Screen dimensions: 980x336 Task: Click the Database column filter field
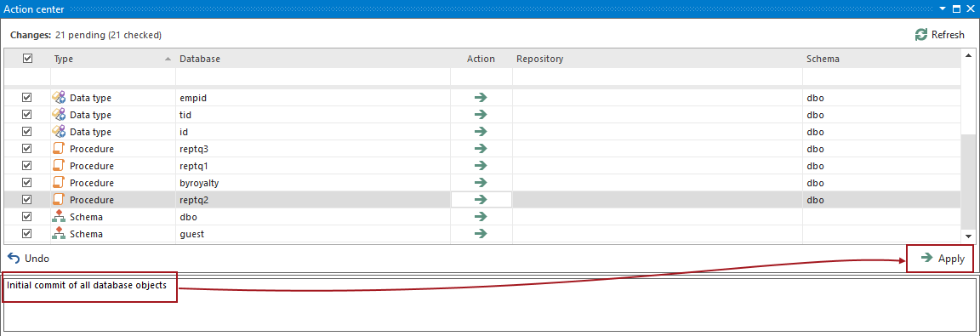pos(312,77)
